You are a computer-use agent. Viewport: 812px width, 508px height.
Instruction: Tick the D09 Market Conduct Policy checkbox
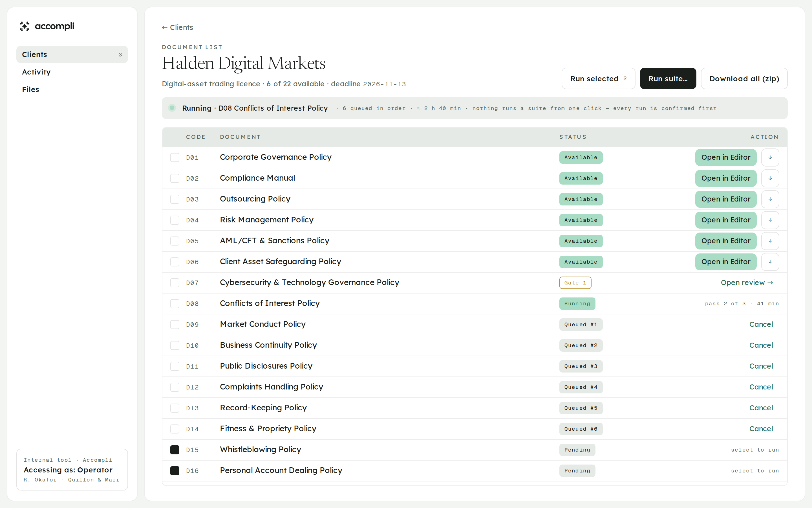tap(175, 324)
